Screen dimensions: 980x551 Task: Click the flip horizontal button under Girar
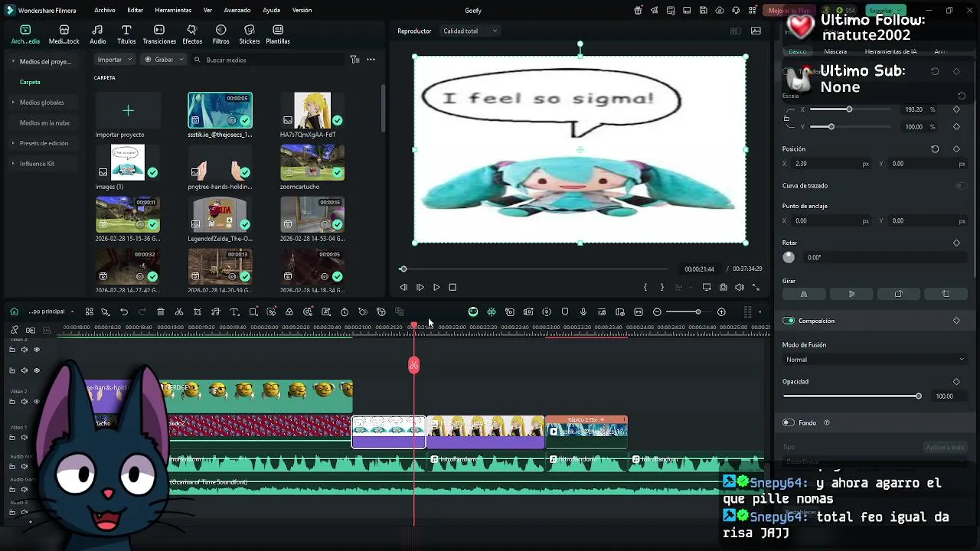pyautogui.click(x=804, y=294)
